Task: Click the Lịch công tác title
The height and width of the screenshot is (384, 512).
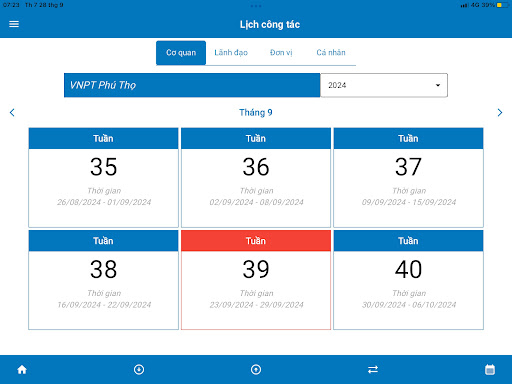Action: (270, 24)
